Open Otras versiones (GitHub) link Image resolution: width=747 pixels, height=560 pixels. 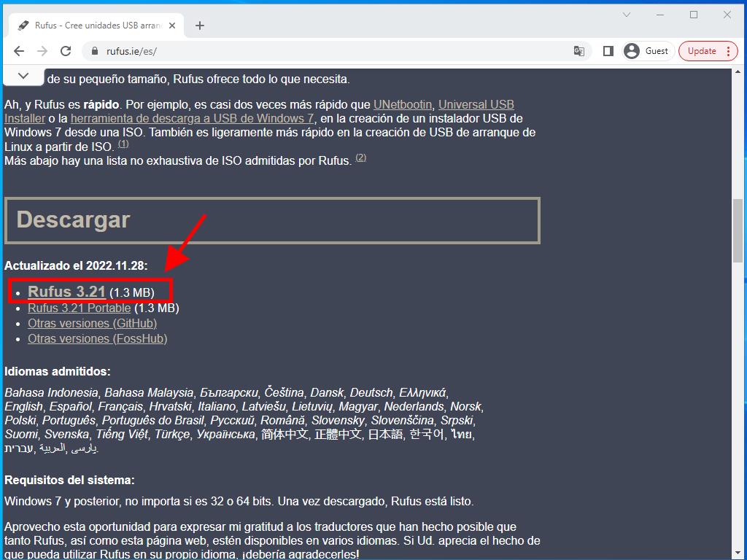pyautogui.click(x=92, y=323)
